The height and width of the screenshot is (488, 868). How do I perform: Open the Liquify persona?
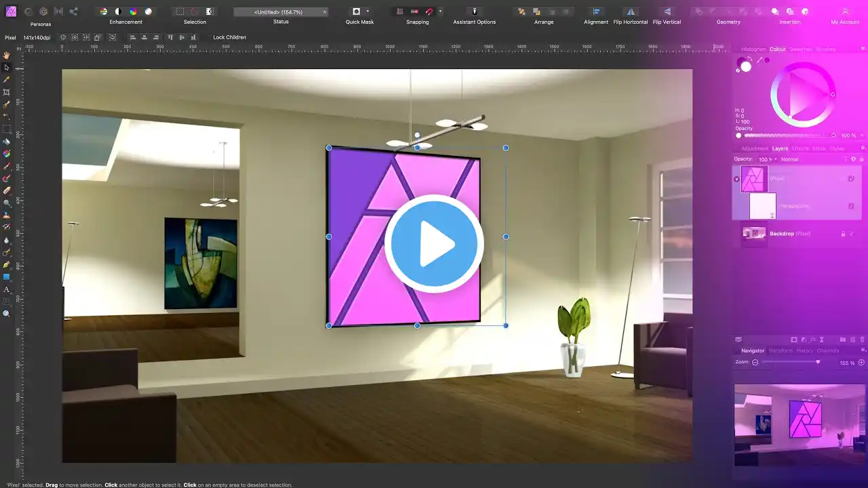coord(28,12)
